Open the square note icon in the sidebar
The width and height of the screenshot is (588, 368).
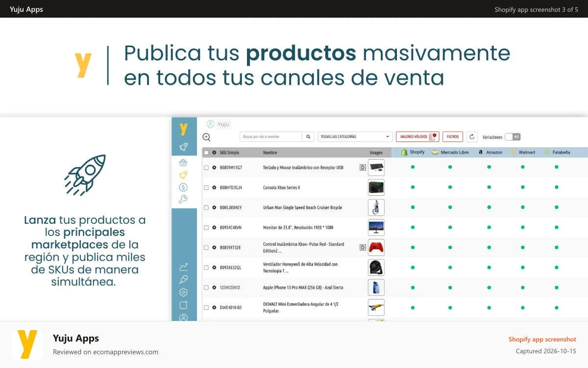point(184,305)
